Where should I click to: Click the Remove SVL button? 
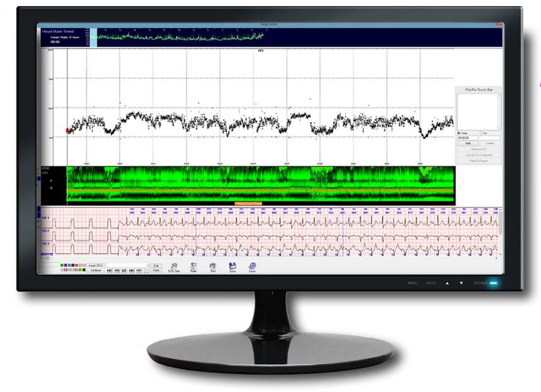(479, 149)
